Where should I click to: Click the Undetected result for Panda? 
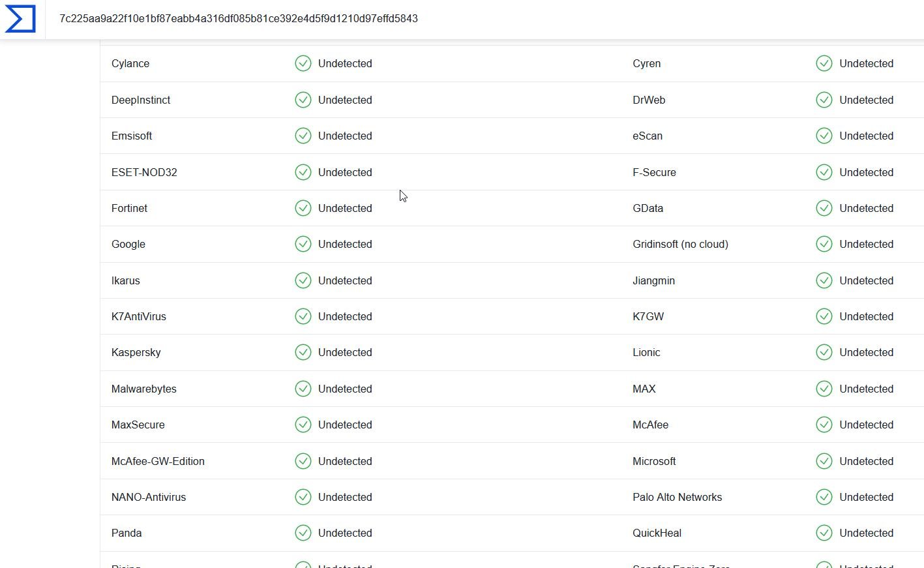[x=345, y=533]
